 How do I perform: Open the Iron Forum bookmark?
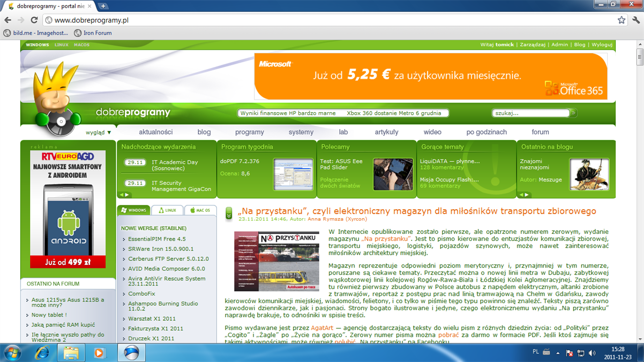(93, 33)
